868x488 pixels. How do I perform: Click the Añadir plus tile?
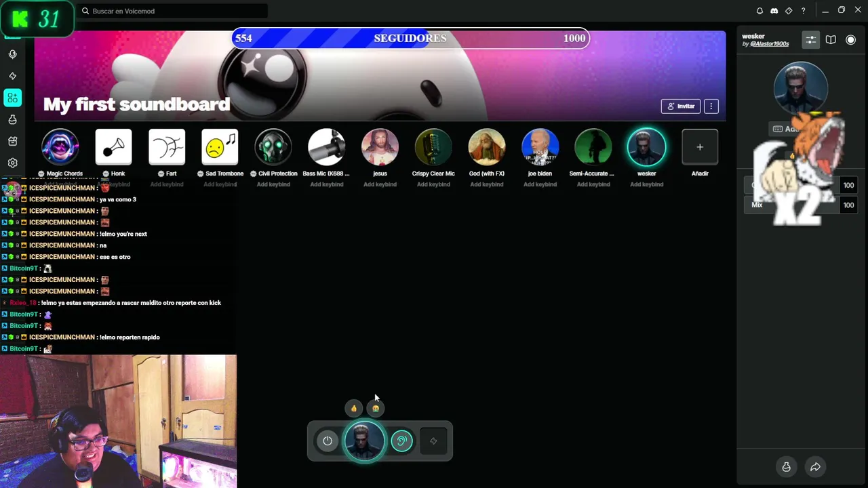pos(700,147)
